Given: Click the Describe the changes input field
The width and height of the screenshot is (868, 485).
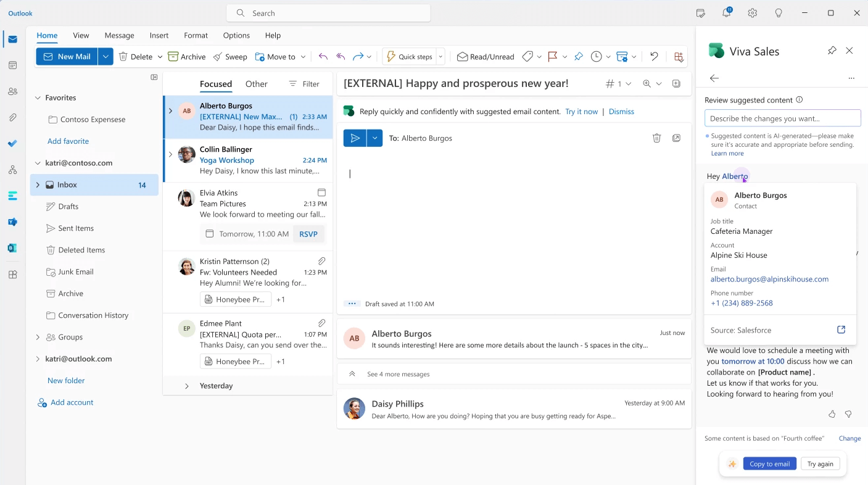Looking at the screenshot, I should click(782, 118).
